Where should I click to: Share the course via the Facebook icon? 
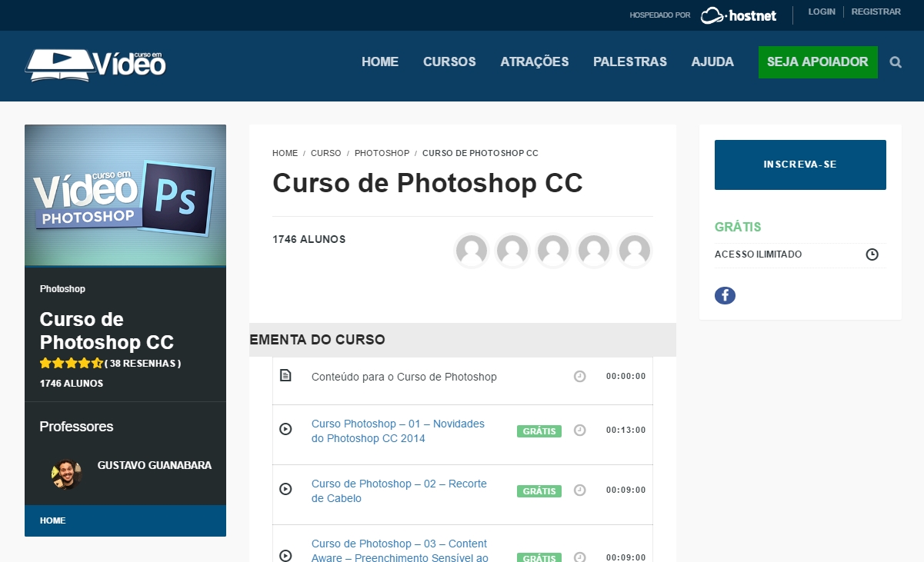pyautogui.click(x=725, y=295)
